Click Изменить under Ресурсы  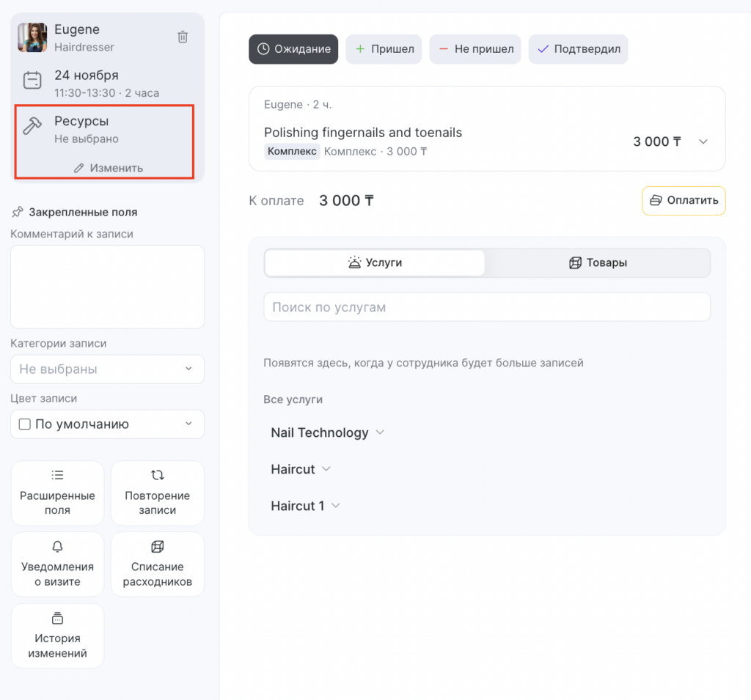pos(109,168)
